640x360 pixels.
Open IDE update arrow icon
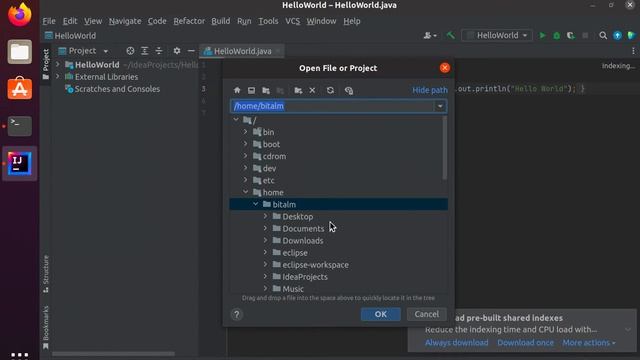coord(617,36)
